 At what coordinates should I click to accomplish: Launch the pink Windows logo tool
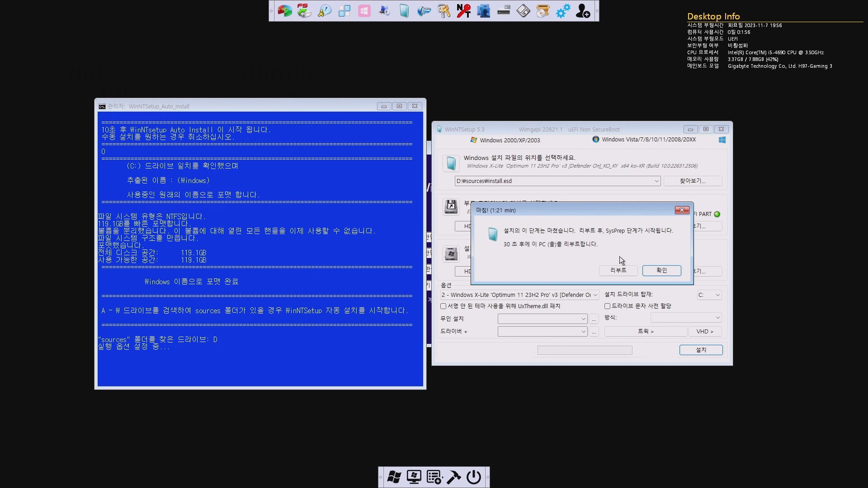point(364,11)
